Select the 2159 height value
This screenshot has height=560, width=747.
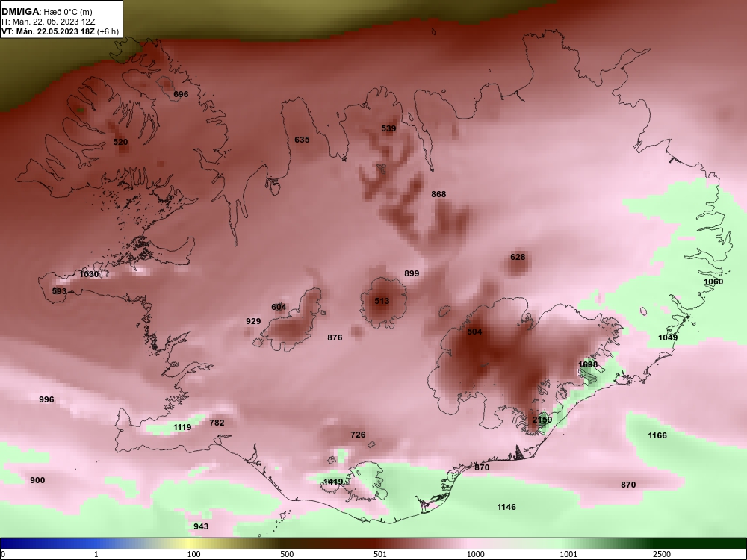coord(542,420)
